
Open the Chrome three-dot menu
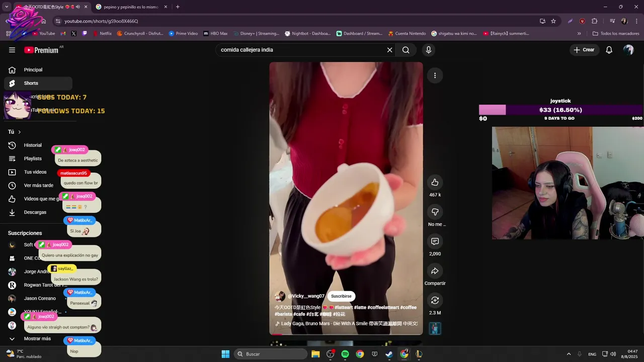[637, 21]
